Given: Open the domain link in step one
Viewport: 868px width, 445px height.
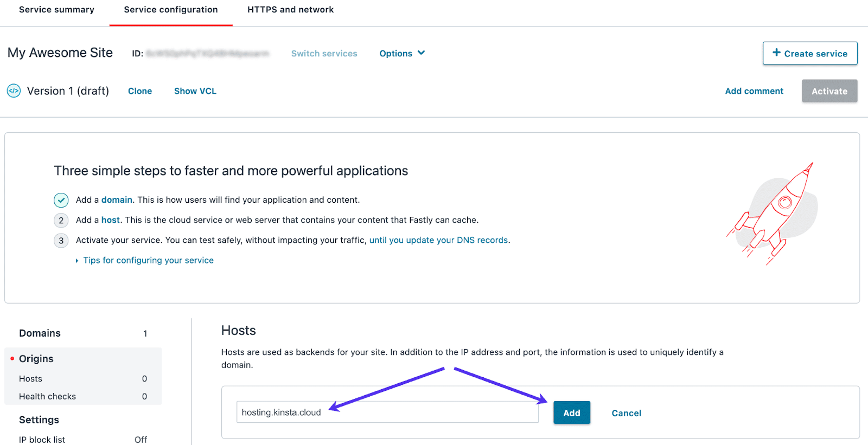Looking at the screenshot, I should [117, 200].
